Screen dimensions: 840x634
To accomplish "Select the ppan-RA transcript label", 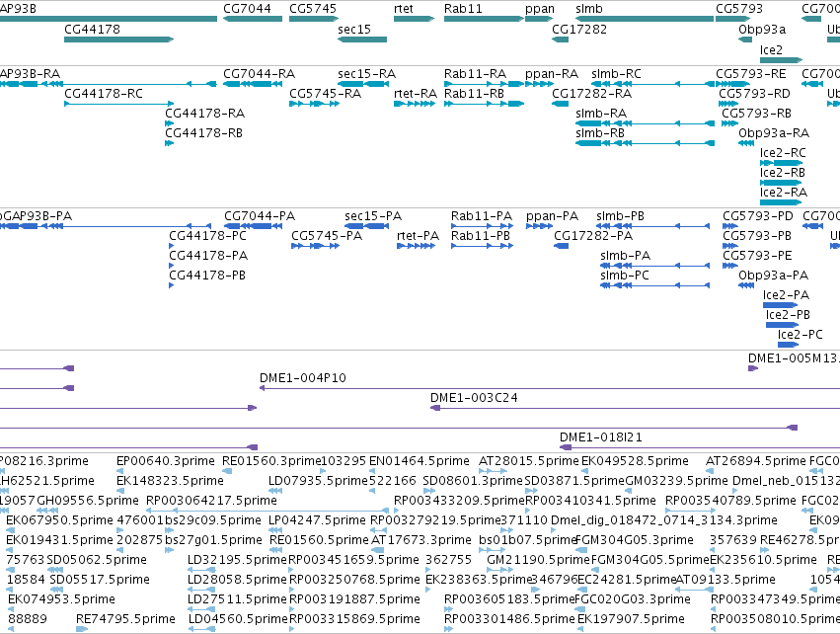I will click(552, 74).
